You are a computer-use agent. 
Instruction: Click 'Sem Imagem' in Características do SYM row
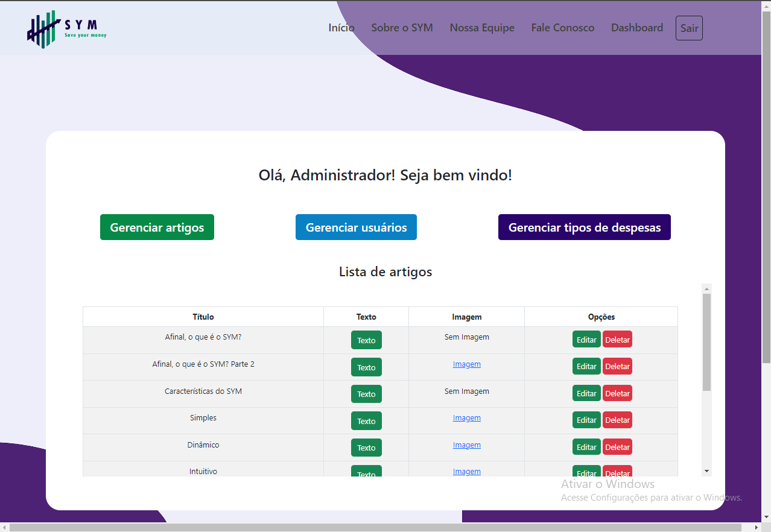tap(467, 391)
